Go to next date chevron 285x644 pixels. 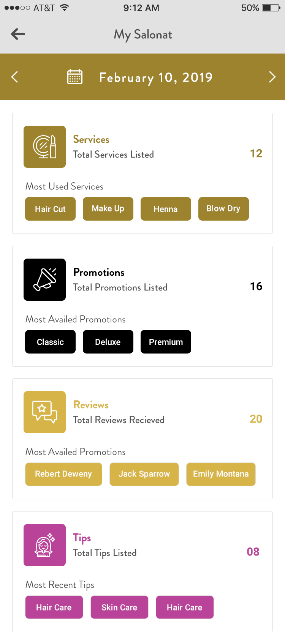[x=272, y=77]
